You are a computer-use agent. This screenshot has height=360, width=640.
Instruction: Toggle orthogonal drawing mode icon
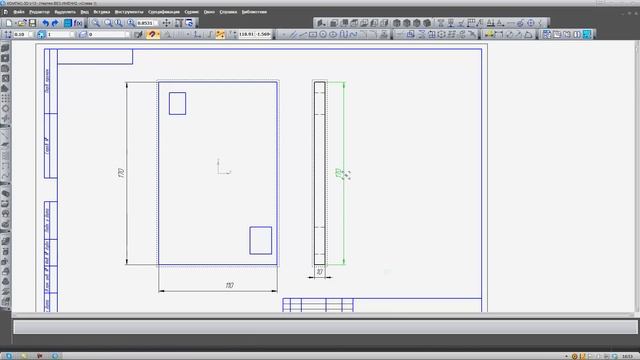point(209,35)
